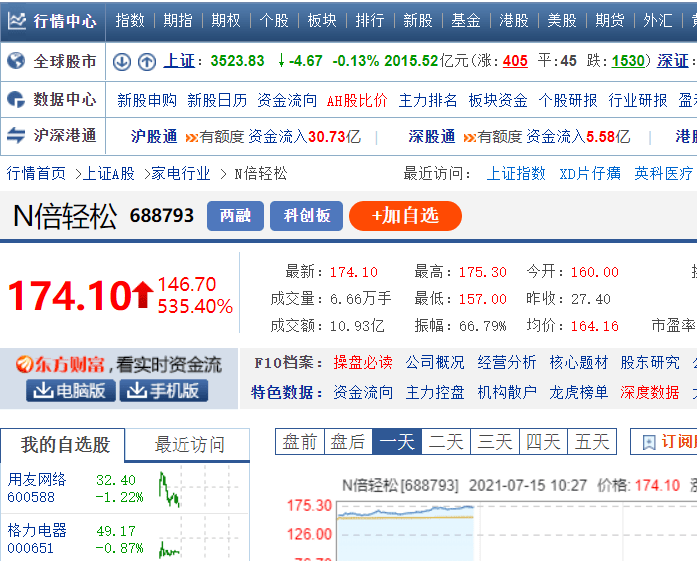This screenshot has height=561, width=697.
Task: Click the circled up-arrow previous index button
Action: pyautogui.click(x=146, y=62)
